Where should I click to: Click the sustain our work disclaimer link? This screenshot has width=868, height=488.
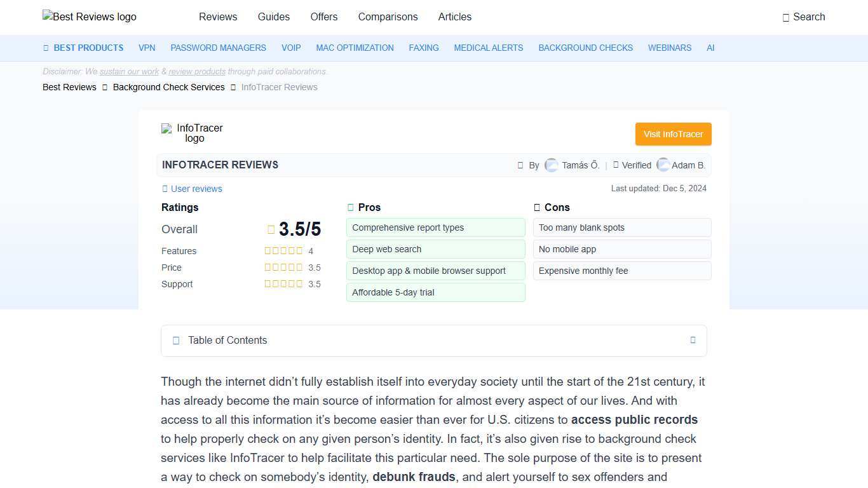[x=128, y=71]
